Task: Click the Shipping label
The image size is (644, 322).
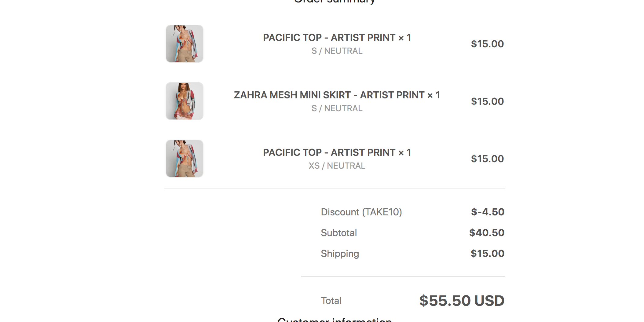Action: [x=340, y=254]
